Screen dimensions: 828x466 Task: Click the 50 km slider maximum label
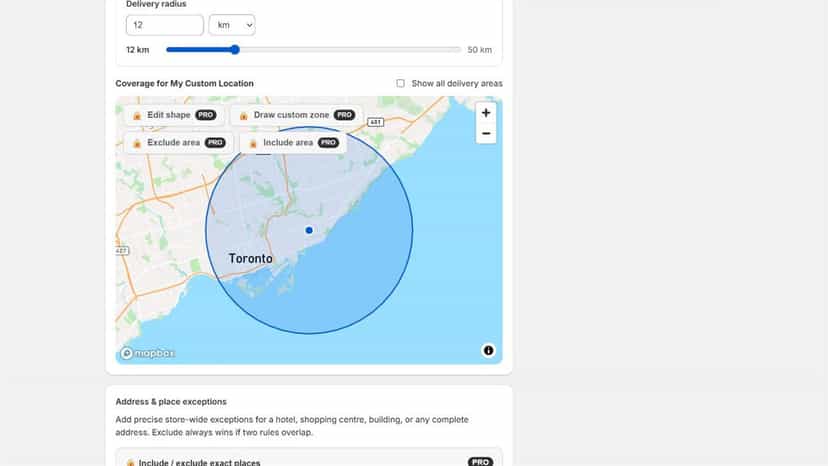pos(479,50)
